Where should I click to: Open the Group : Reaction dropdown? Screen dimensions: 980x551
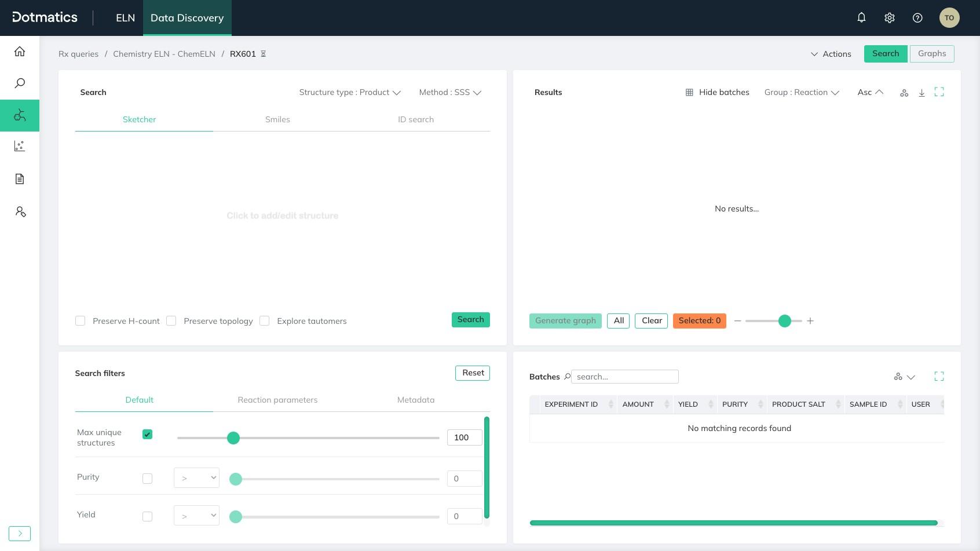pyautogui.click(x=802, y=92)
